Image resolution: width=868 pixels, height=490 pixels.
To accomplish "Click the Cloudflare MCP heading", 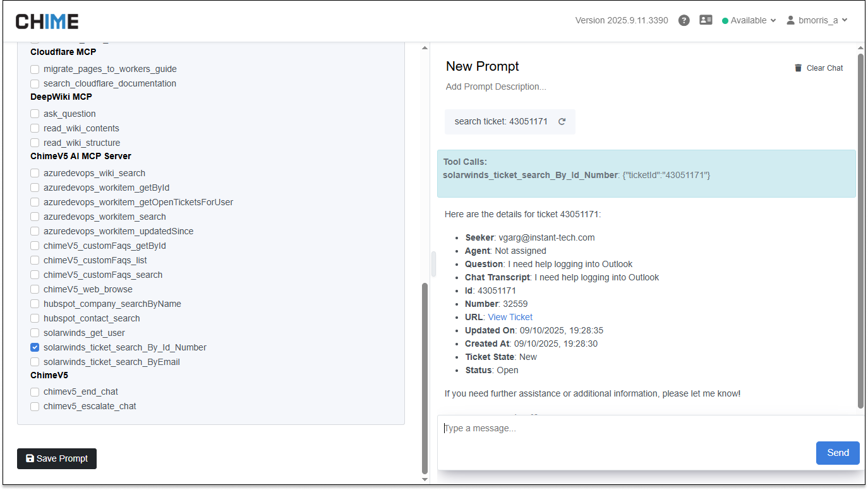I will click(63, 52).
